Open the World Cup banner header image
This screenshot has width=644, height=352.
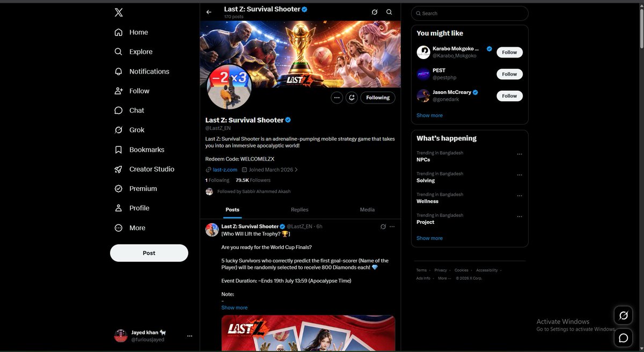tap(301, 54)
